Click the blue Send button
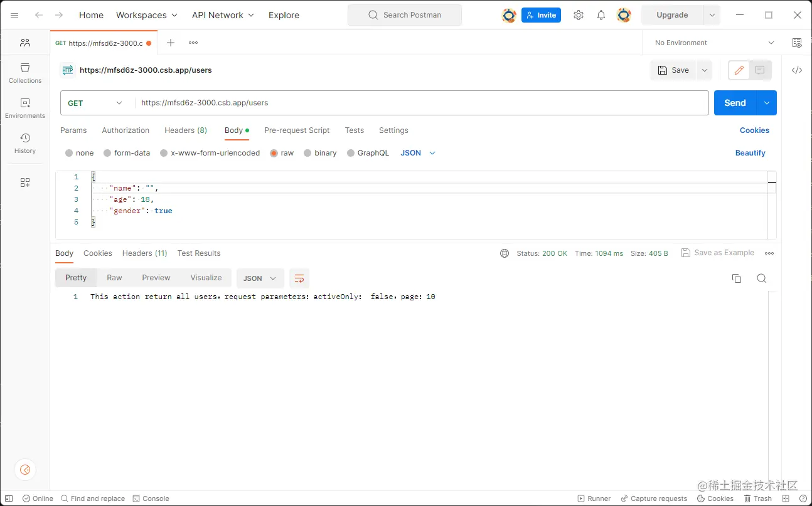812x506 pixels. pos(735,103)
